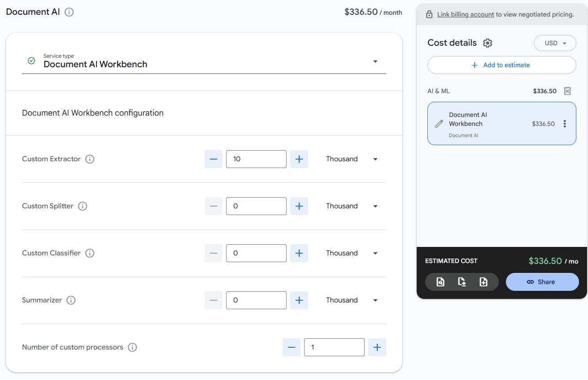Open the Workbench item overflow menu
The image size is (588, 380).
coord(565,123)
